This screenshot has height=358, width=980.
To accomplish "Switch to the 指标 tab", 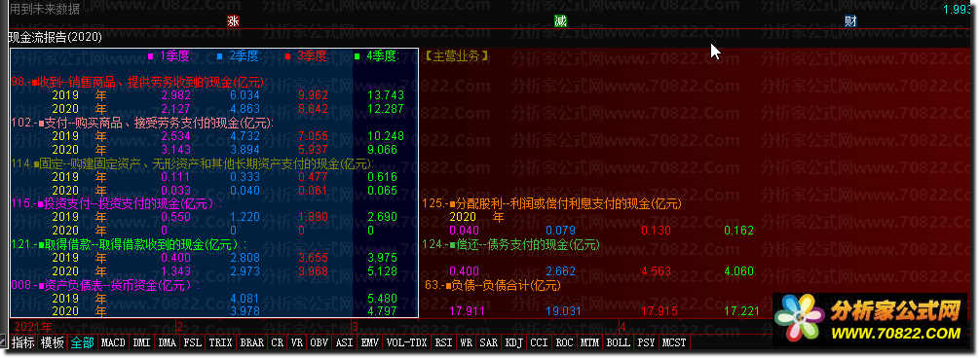I will [23, 342].
